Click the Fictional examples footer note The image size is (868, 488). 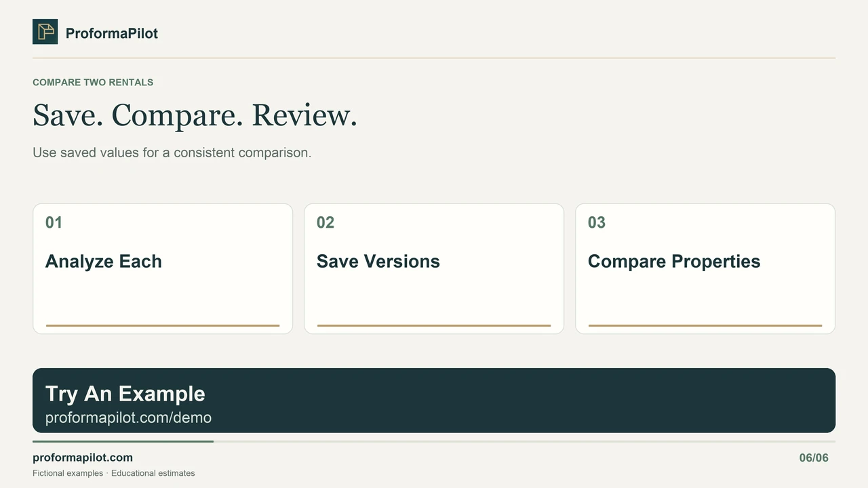pos(113,473)
